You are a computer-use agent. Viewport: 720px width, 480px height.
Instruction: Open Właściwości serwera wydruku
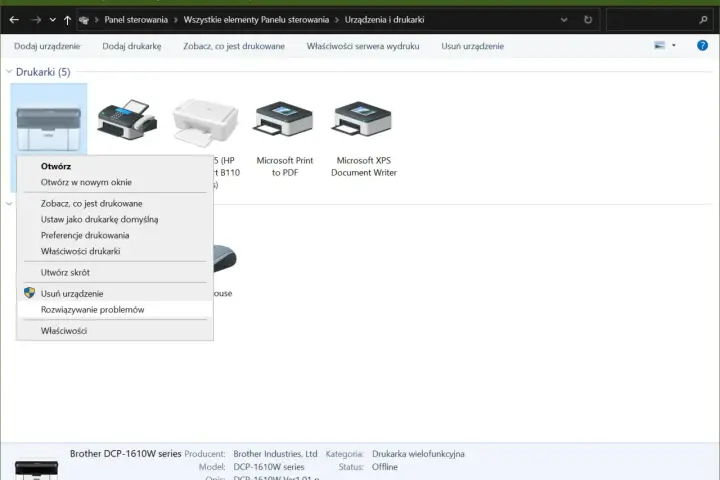tap(363, 46)
